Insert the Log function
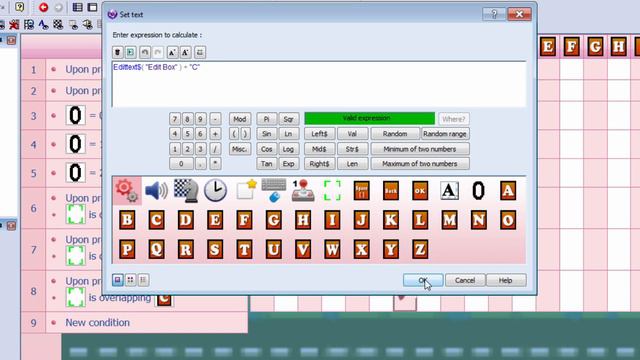This screenshot has height=360, width=640. click(x=289, y=149)
